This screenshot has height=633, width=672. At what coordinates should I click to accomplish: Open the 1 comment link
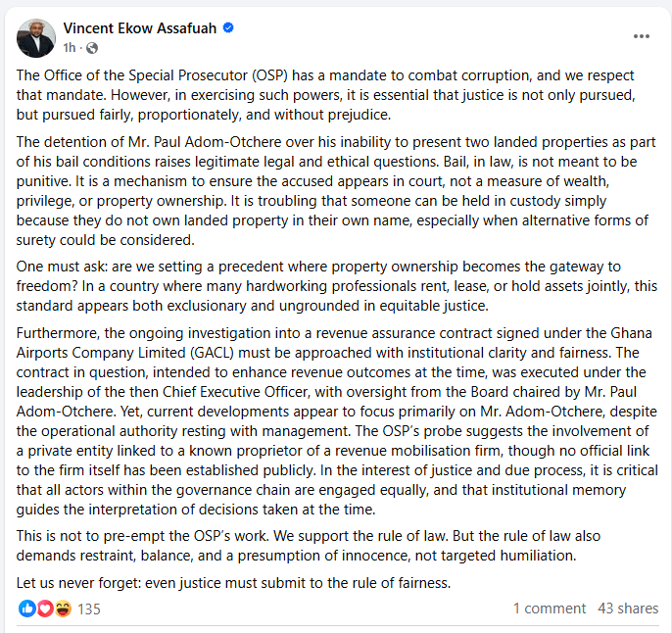pos(549,609)
